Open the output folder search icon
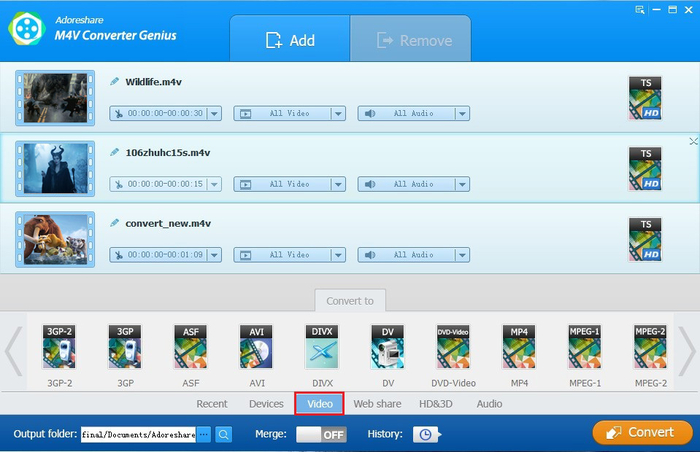 click(224, 434)
